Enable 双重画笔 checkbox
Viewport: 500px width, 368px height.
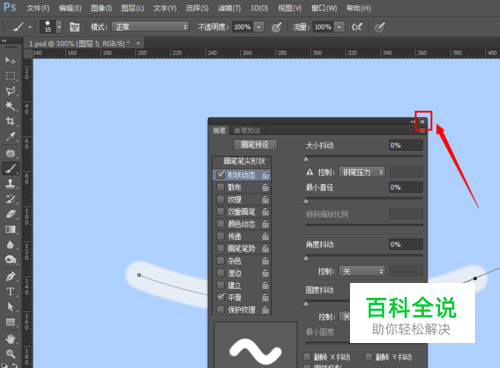click(220, 212)
